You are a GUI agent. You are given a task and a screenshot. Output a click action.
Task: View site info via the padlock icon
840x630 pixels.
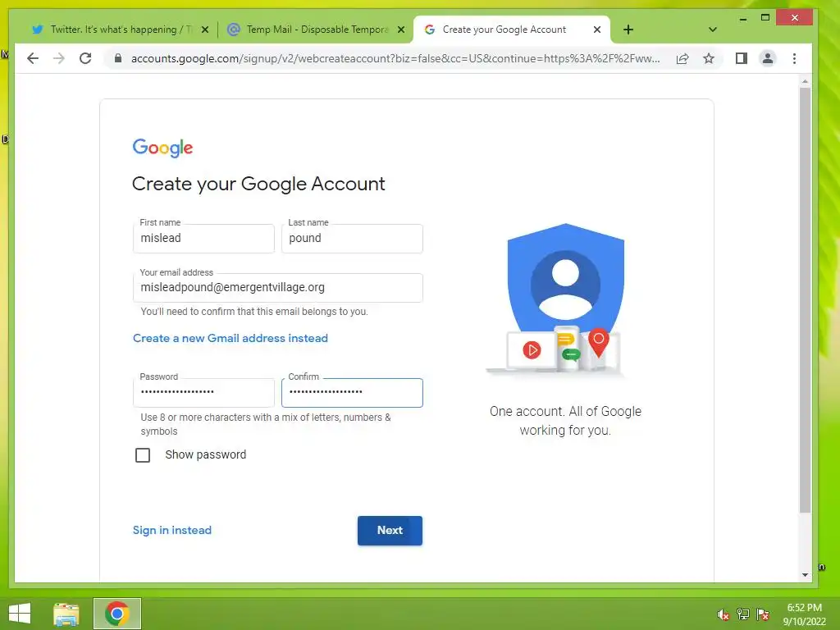(x=118, y=58)
